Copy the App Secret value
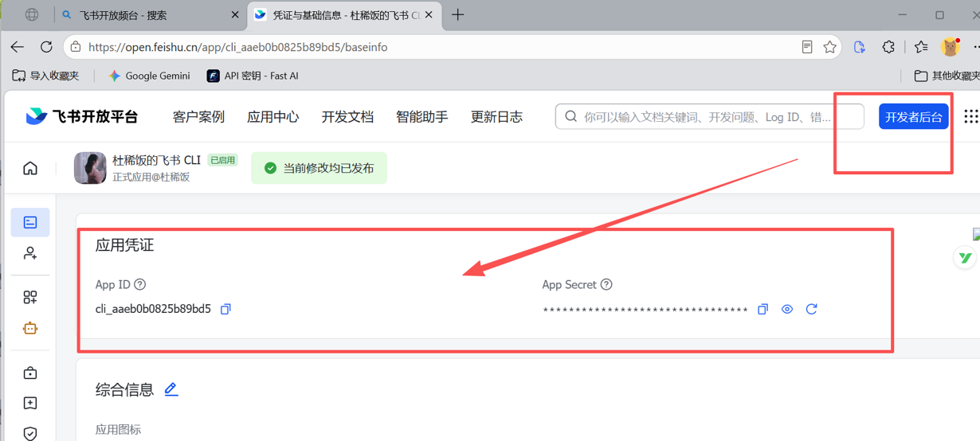This screenshot has width=980, height=441. [x=762, y=309]
